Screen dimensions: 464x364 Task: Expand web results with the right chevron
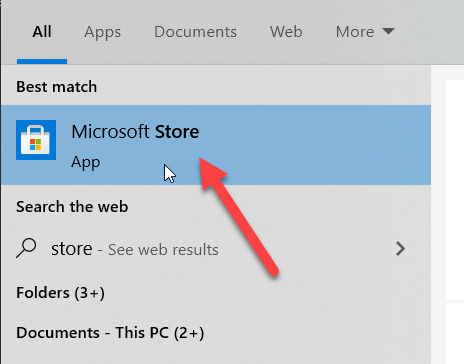click(400, 249)
